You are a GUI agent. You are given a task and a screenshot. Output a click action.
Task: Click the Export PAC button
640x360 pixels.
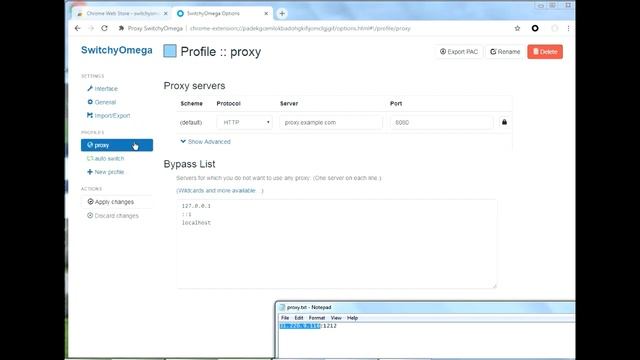tap(459, 52)
